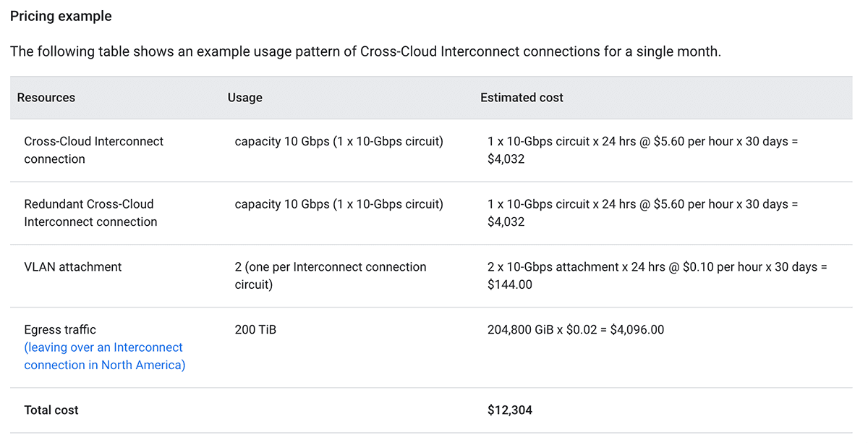Image resolution: width=868 pixels, height=443 pixels.
Task: Click the first row's capacity 10 Gbps usage cell
Action: point(339,141)
